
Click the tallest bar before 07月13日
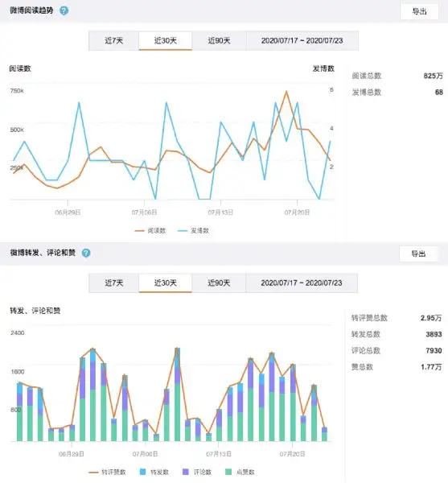click(177, 394)
